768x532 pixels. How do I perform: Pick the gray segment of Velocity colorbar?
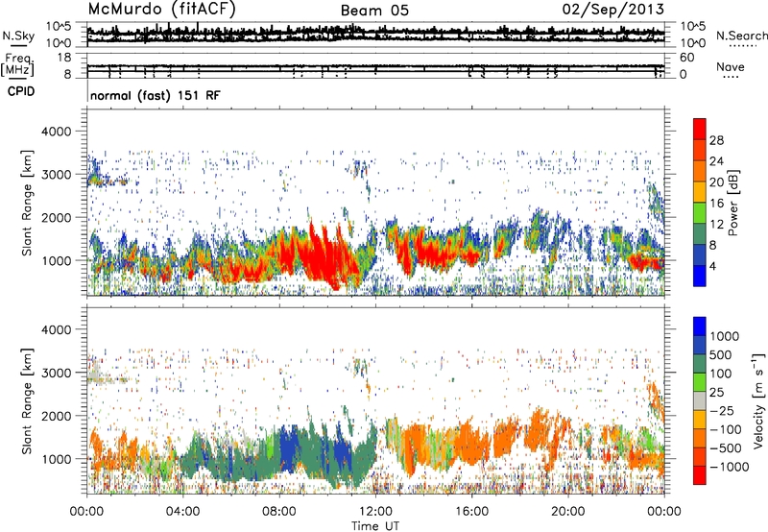point(700,400)
